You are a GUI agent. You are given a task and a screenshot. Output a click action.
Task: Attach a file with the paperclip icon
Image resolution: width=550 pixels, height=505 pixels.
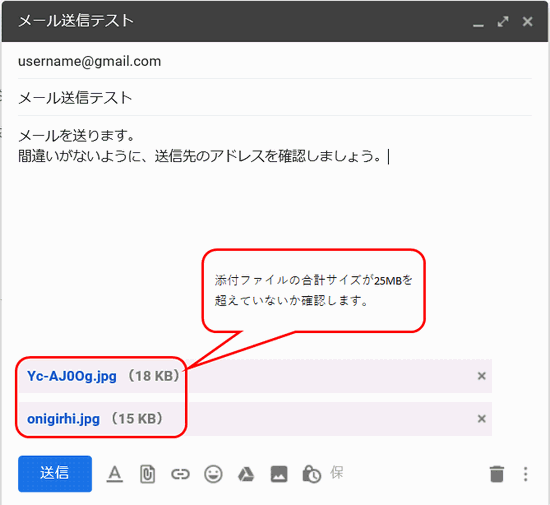147,474
